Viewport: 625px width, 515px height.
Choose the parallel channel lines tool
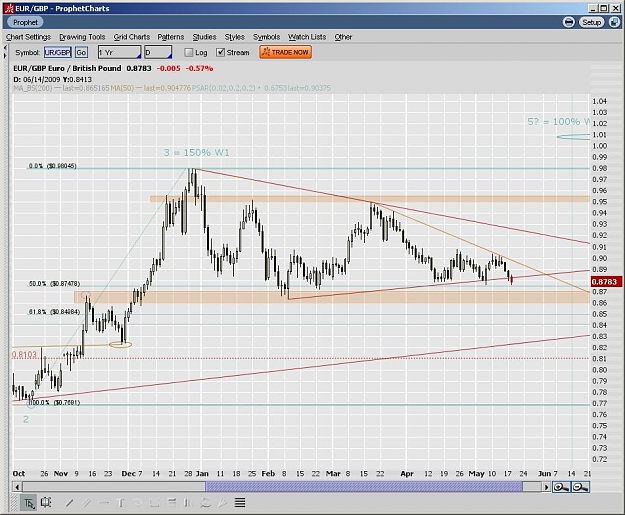tap(86, 503)
